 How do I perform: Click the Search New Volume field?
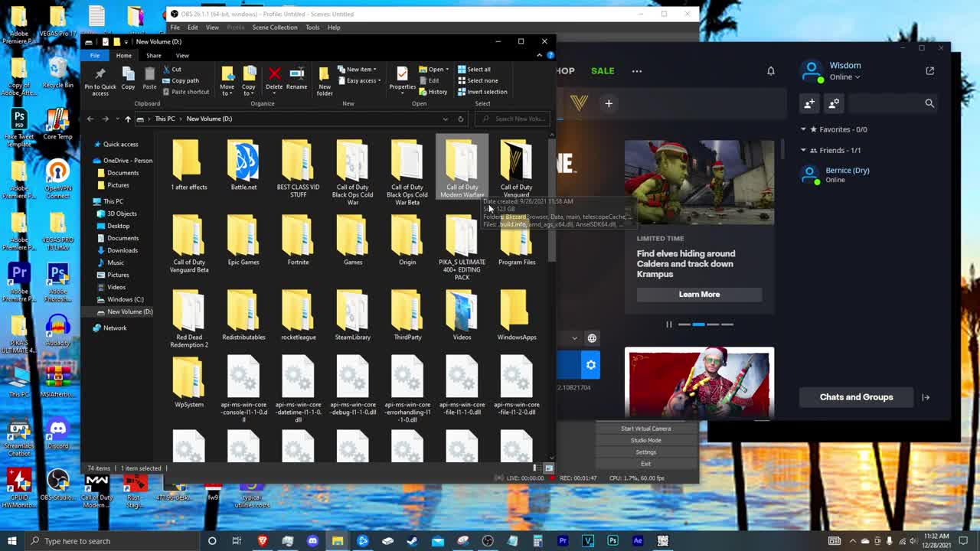pyautogui.click(x=512, y=119)
